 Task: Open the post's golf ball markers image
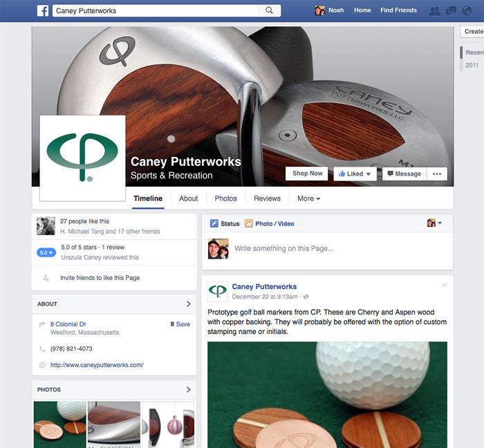click(327, 395)
